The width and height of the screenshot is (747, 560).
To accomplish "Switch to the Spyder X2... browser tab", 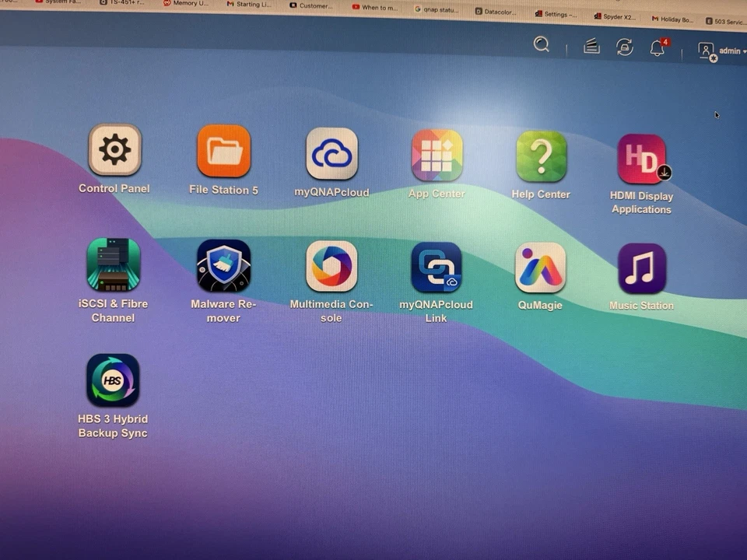I will point(615,16).
